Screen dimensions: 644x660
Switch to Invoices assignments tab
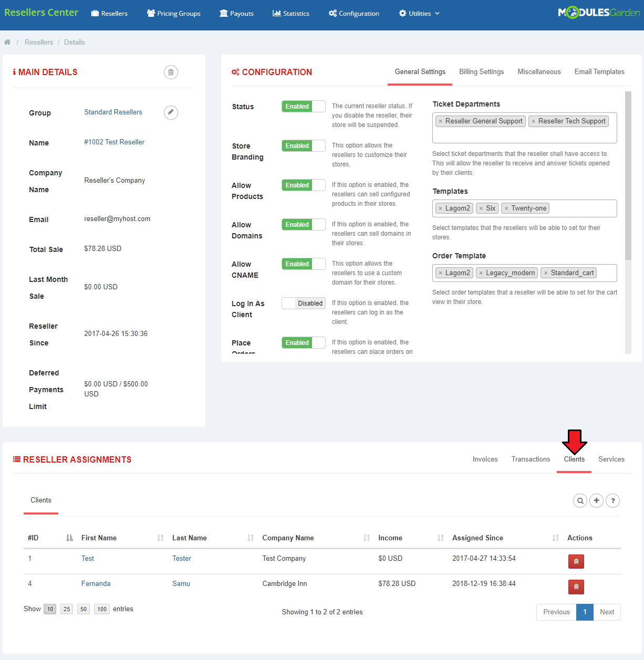(x=485, y=459)
